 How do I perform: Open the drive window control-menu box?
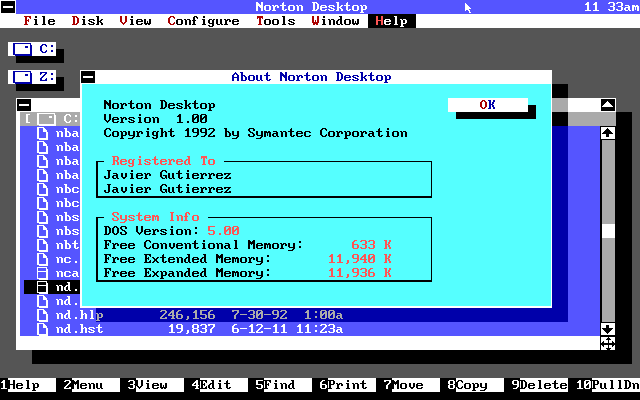coord(24,105)
